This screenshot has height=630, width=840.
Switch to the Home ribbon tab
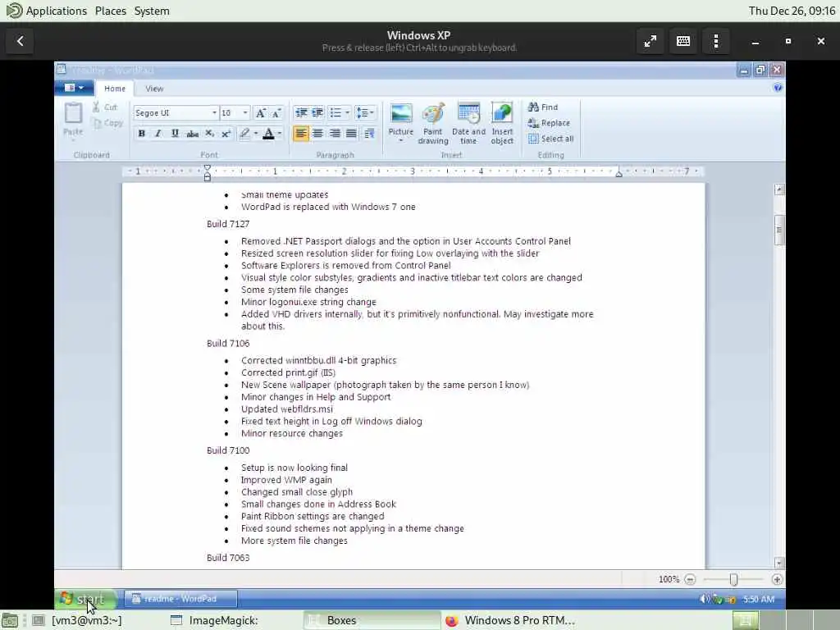click(115, 89)
